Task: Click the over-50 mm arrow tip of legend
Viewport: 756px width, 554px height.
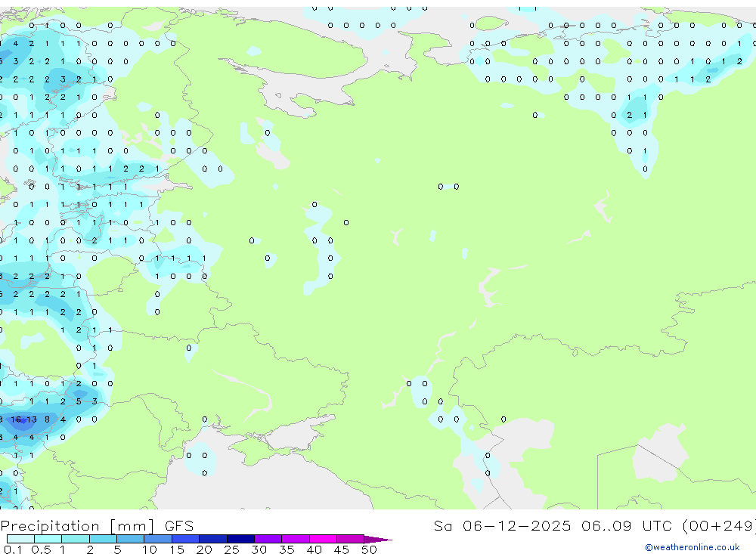Action: [x=377, y=539]
